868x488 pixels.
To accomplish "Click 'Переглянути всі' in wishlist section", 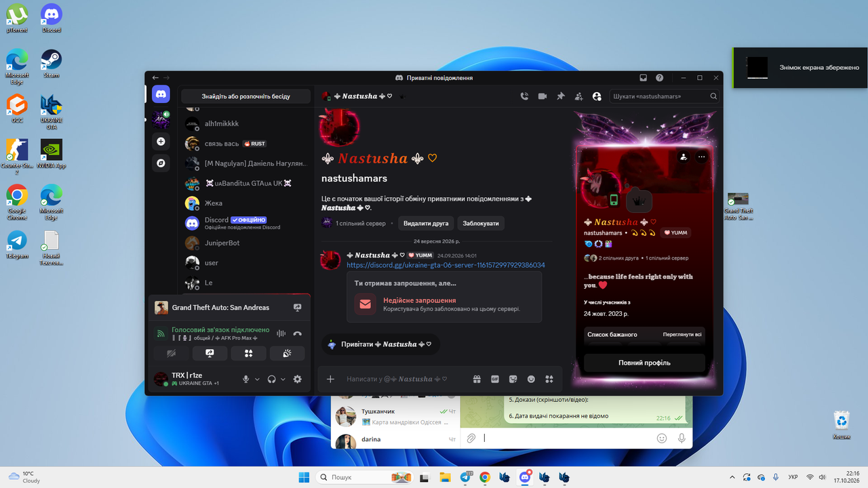I will pos(682,335).
